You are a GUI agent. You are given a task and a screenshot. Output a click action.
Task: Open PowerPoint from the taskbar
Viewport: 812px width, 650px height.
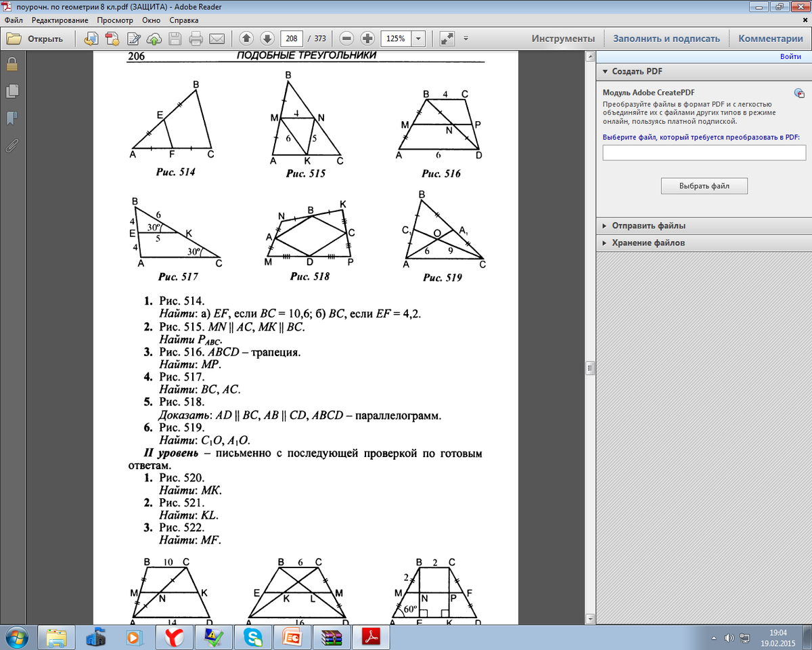(x=293, y=637)
